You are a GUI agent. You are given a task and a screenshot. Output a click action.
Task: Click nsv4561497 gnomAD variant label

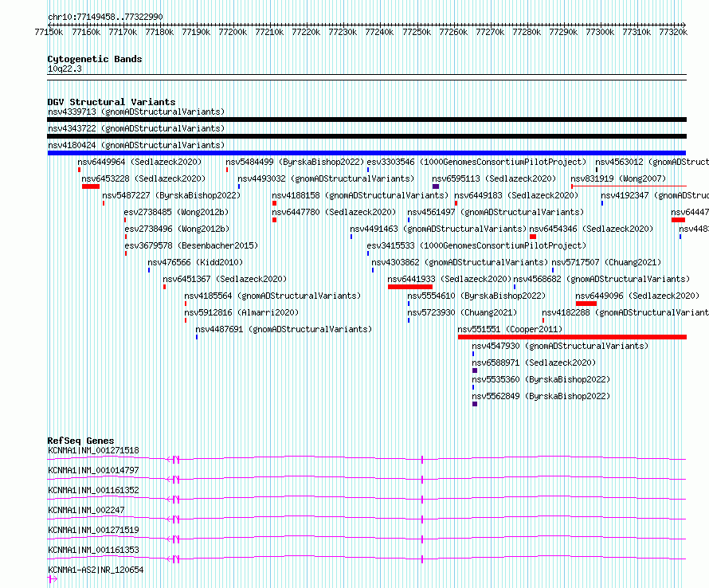click(x=496, y=212)
